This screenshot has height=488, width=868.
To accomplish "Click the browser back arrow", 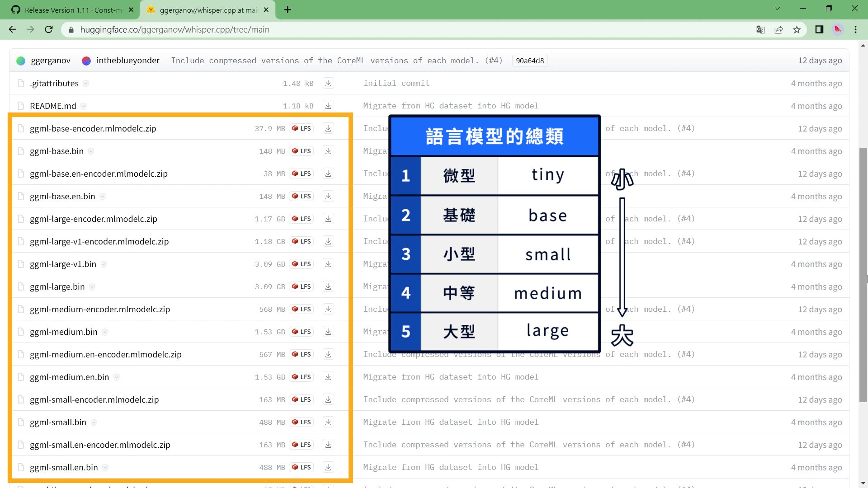I will coord(12,29).
